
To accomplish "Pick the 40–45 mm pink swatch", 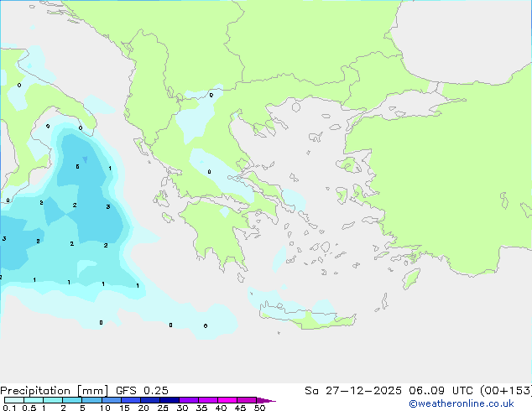I will (227, 400).
